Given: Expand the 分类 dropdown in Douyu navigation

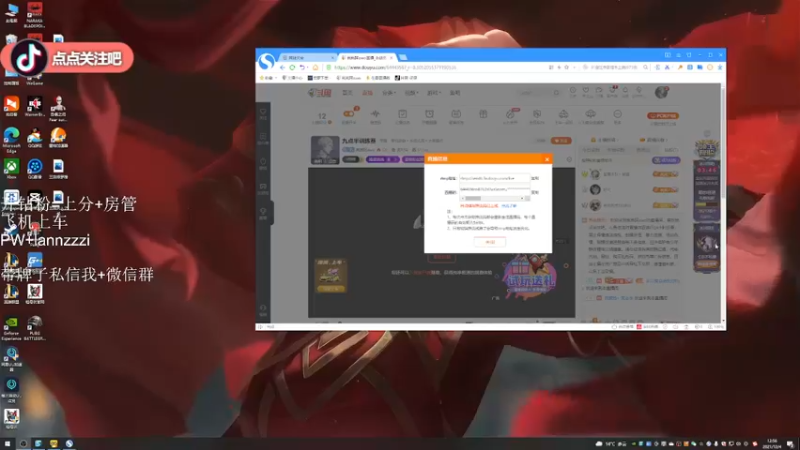Looking at the screenshot, I should tap(389, 93).
